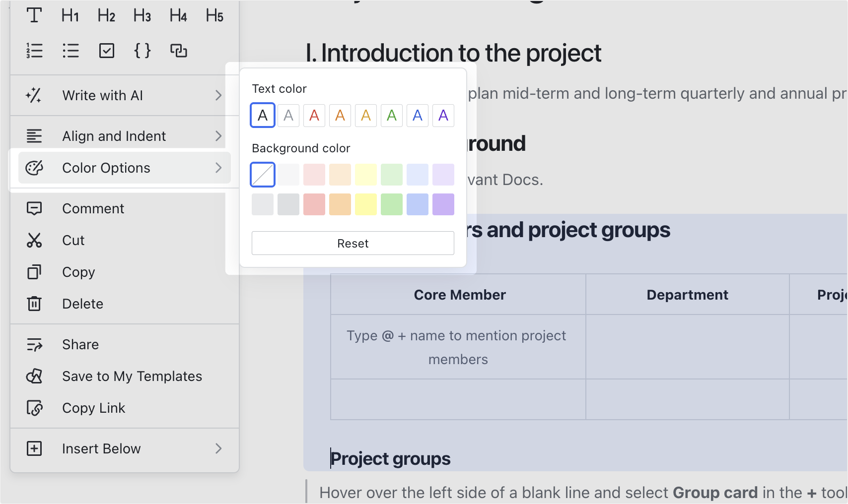The image size is (848, 504).
Task: Choose Copy Link from the menu
Action: coord(124,408)
